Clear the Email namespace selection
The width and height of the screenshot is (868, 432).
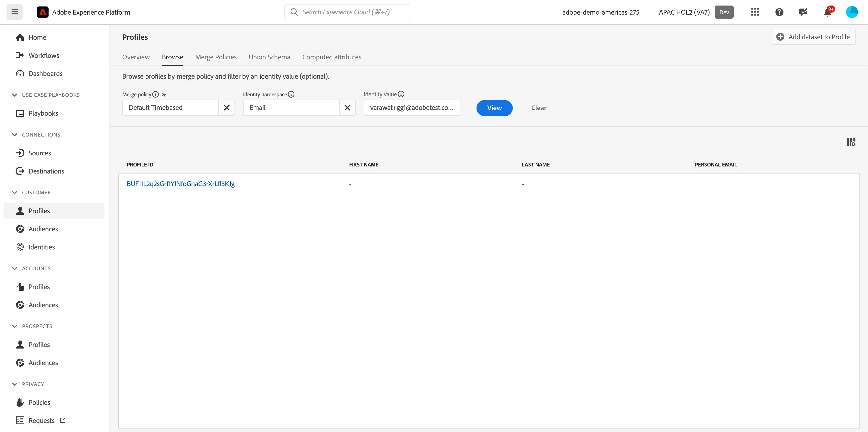(347, 108)
